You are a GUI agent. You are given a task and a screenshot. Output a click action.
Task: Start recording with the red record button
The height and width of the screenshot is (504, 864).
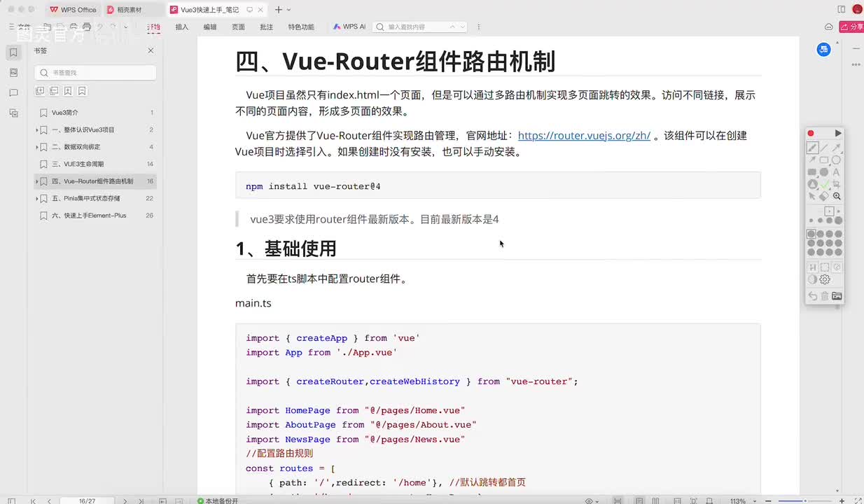coord(811,133)
